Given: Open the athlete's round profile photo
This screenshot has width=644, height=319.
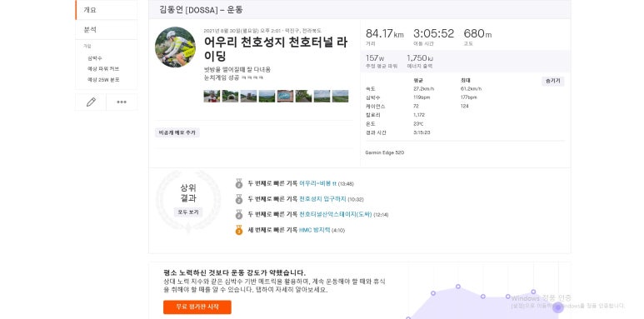Looking at the screenshot, I should click(175, 47).
